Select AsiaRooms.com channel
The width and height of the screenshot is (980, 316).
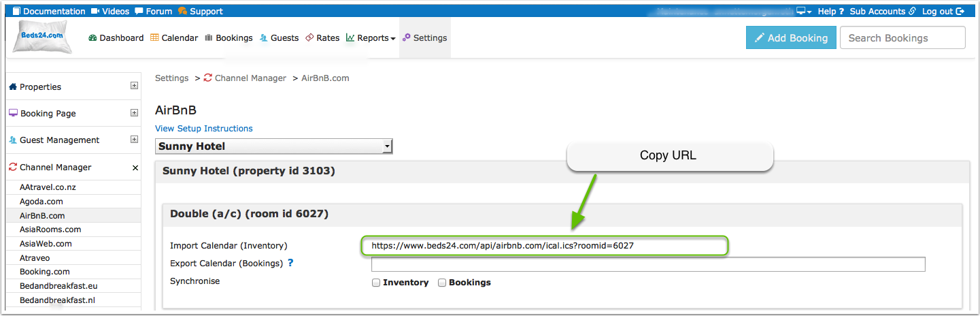50,230
